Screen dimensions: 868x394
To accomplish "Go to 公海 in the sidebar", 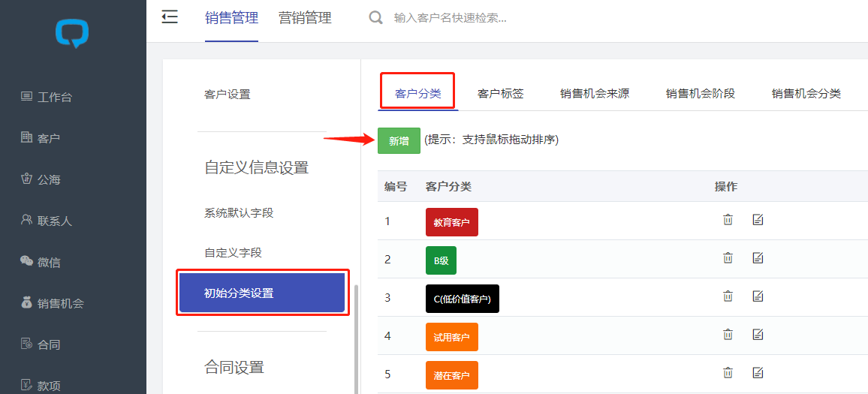I will click(41, 179).
